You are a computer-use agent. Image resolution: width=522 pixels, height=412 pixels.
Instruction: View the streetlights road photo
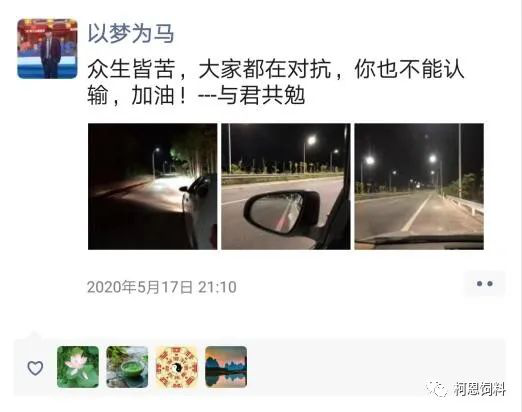419,186
